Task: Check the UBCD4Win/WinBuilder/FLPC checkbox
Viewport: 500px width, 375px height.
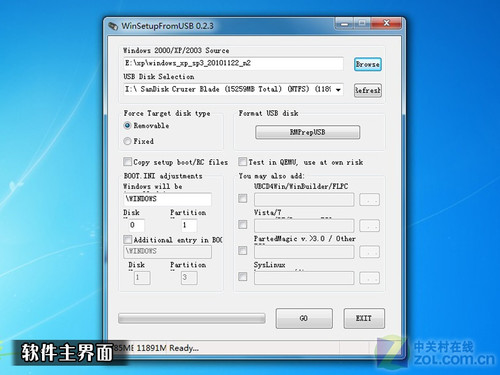Action: [243, 199]
